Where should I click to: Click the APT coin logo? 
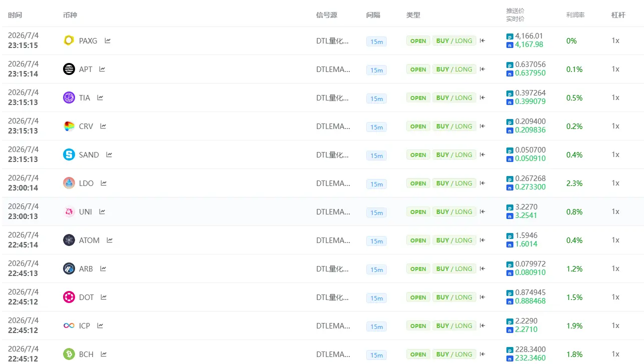click(69, 69)
